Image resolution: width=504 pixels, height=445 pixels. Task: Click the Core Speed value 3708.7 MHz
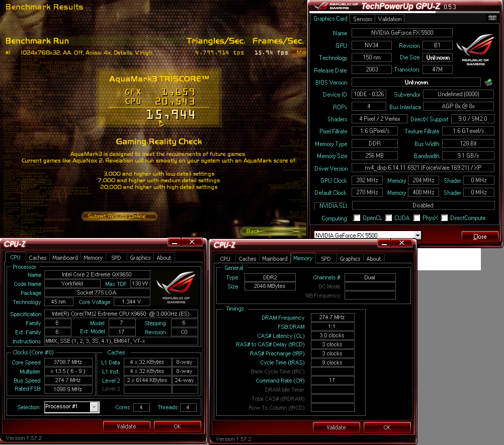point(68,362)
